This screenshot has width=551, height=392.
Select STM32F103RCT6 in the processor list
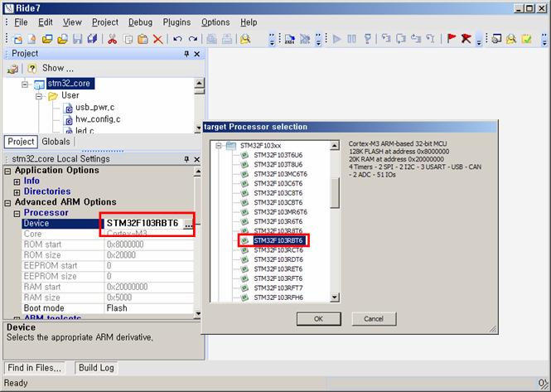[x=278, y=250]
